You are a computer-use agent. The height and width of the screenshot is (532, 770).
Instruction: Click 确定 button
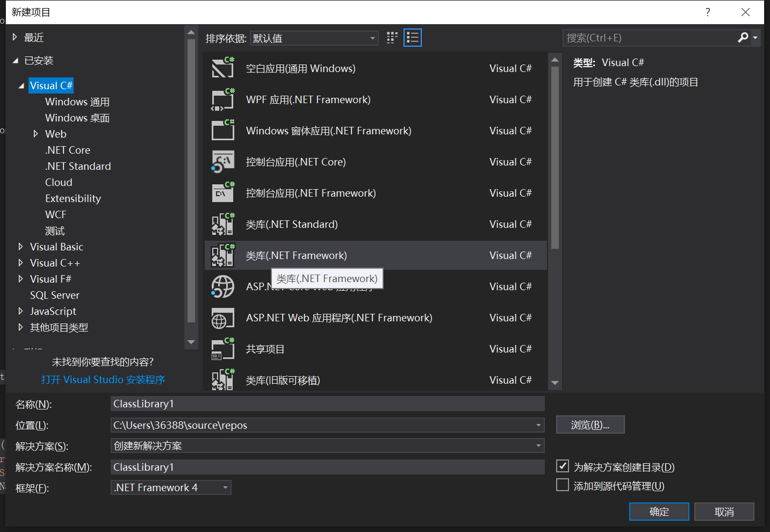(659, 512)
